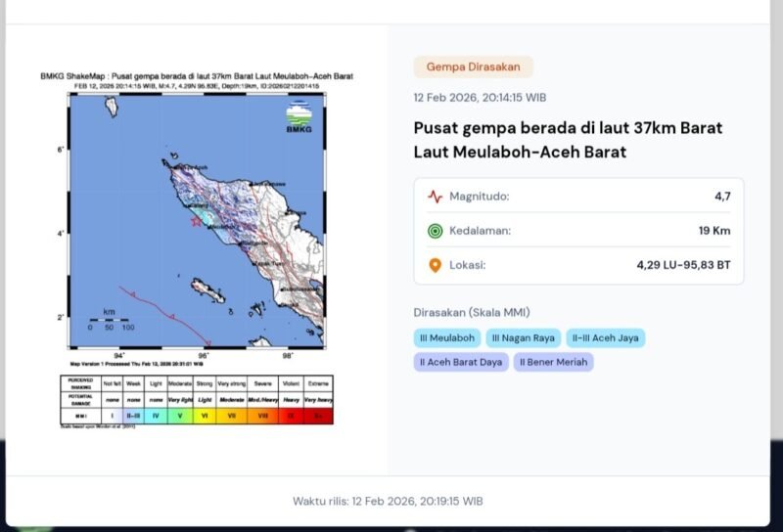Click the magnitude value 4,7

(x=722, y=197)
